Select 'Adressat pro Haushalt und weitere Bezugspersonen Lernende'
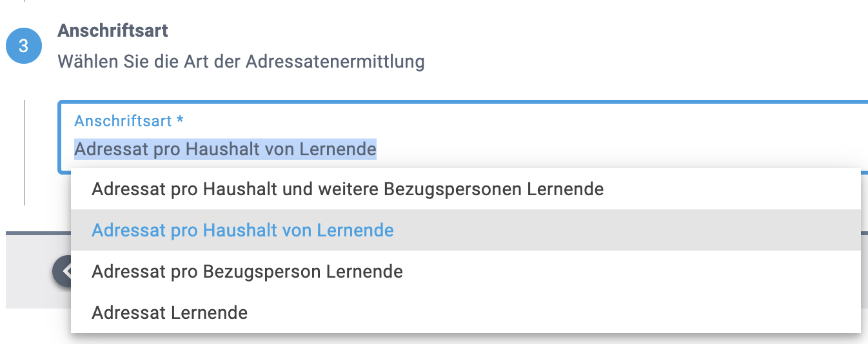 [x=348, y=189]
